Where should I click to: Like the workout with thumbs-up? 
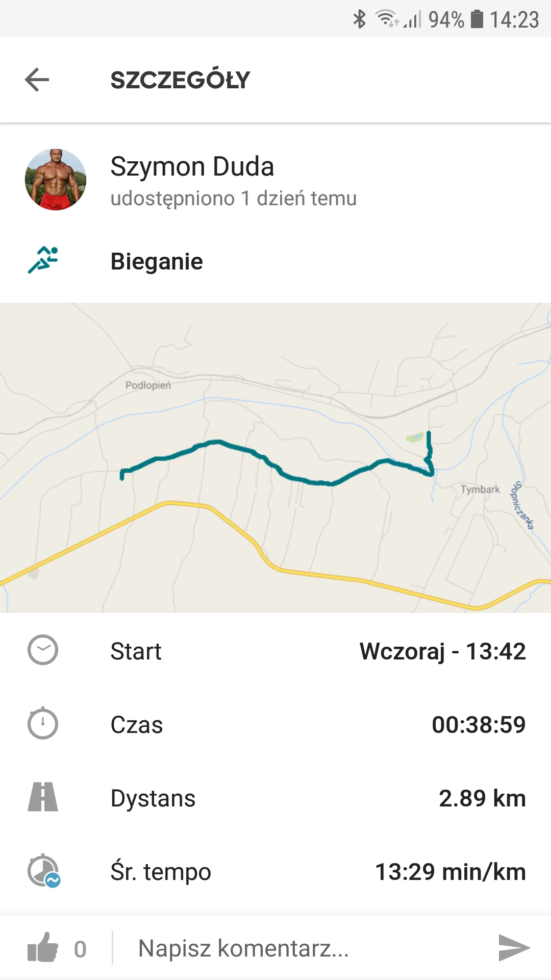click(43, 948)
